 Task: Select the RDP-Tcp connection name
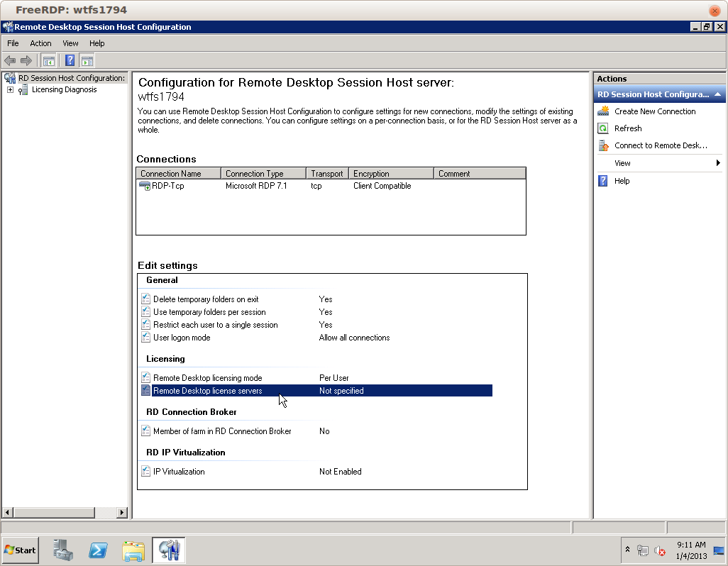coord(168,186)
